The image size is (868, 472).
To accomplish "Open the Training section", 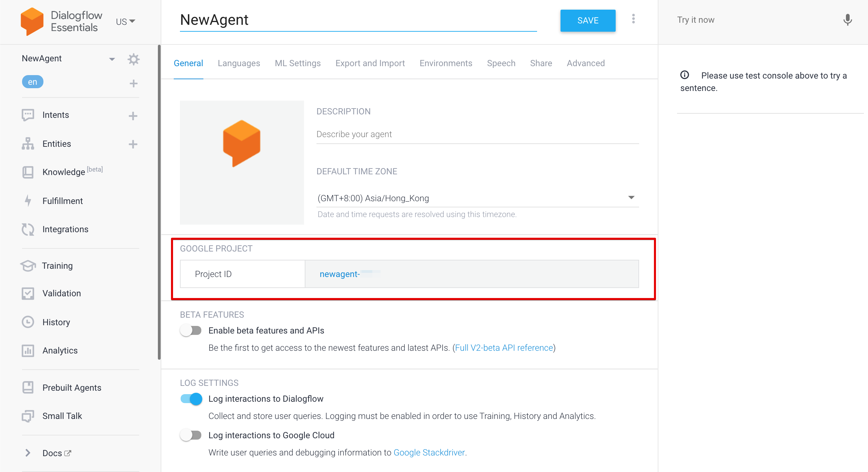I will [28, 265].
